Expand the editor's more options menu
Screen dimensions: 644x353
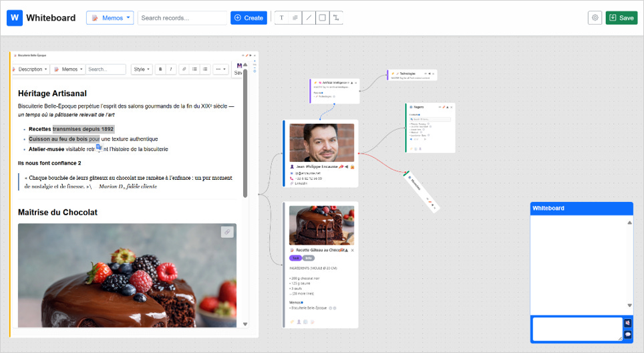coord(220,69)
